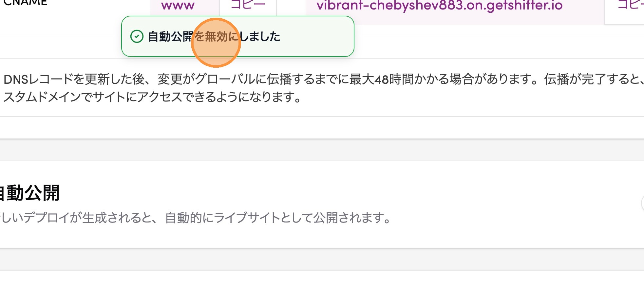The height and width of the screenshot is (285, 644).
Task: Click the toast message 自動公開を無効にしました
Action: (x=214, y=36)
